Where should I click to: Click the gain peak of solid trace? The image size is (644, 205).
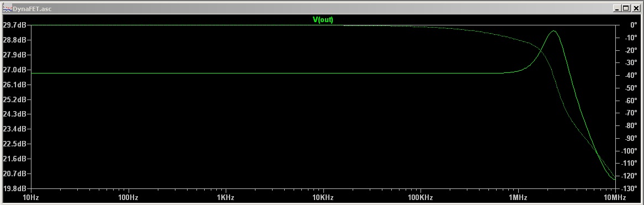(553, 31)
